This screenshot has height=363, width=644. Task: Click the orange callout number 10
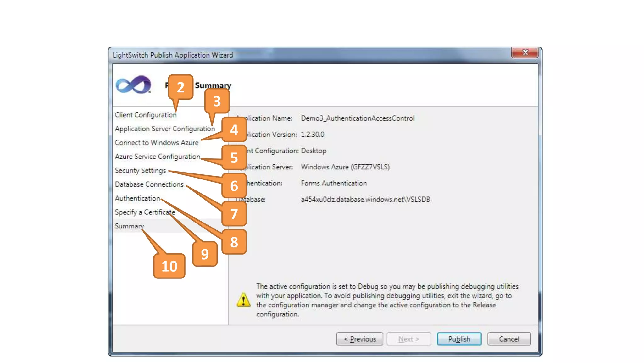(x=169, y=266)
